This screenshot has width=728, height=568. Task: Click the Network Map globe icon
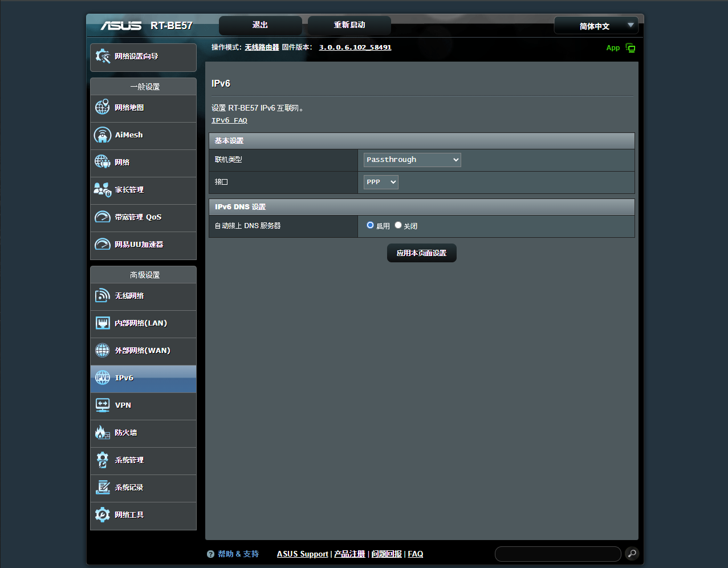(102, 107)
